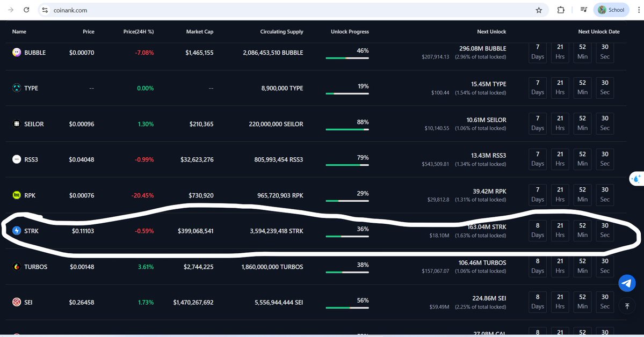
Task: Click next unlock 39.42M RPK
Action: pyautogui.click(x=489, y=191)
